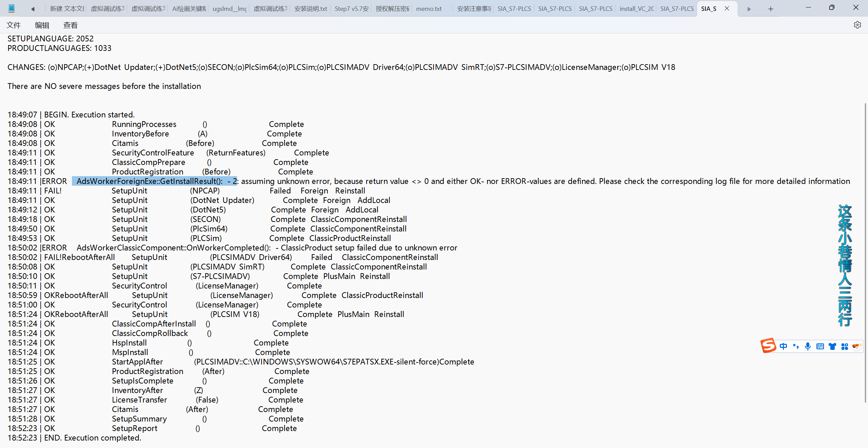The image size is (868, 448).
Task: Click the Sogou input method logo
Action: tap(768, 346)
